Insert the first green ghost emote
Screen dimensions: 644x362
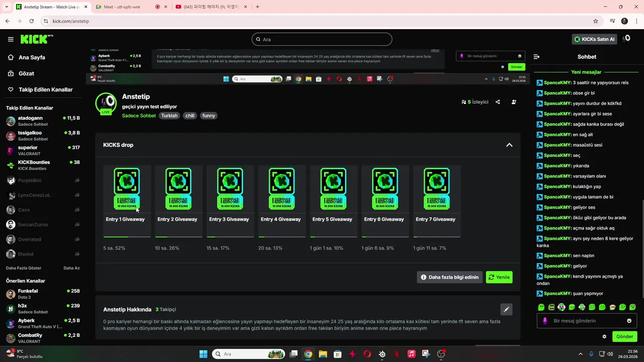coord(541,307)
